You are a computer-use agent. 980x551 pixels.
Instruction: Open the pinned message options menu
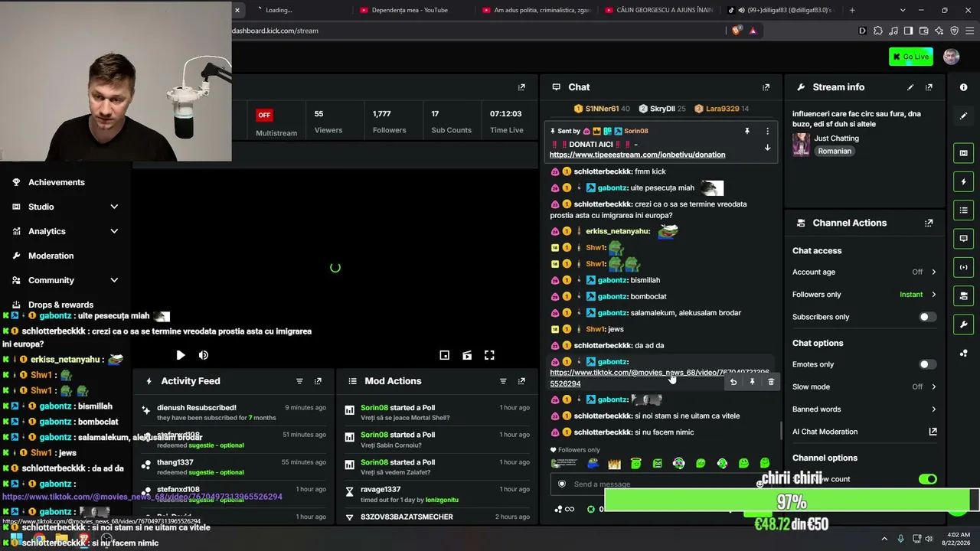(x=767, y=131)
